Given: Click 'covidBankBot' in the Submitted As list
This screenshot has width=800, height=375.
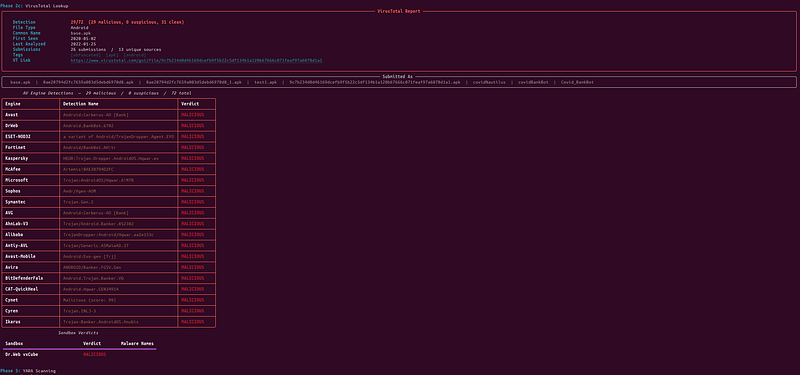Looking at the screenshot, I should (534, 82).
